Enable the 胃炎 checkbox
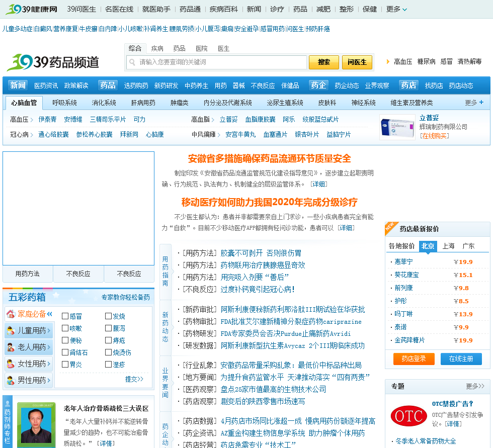 [x=65, y=365]
